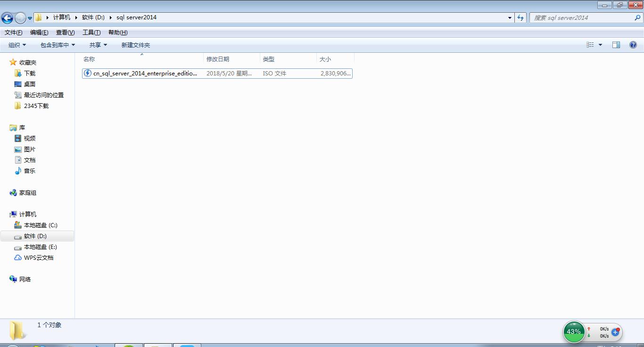The height and width of the screenshot is (347, 644).
Task: Open the 查看(V) menu
Action: (x=65, y=33)
